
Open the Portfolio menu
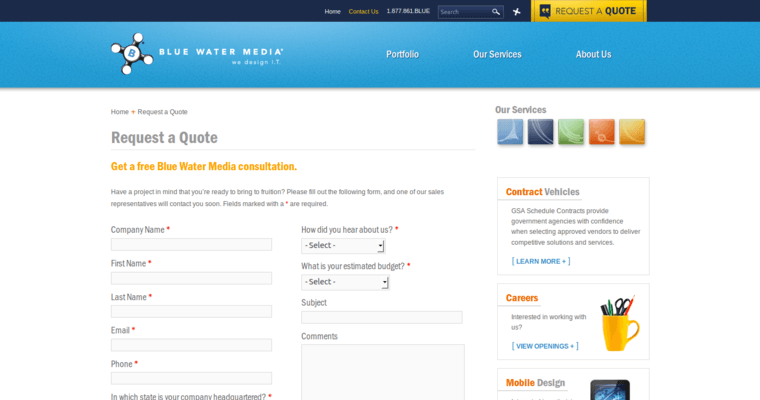402,54
